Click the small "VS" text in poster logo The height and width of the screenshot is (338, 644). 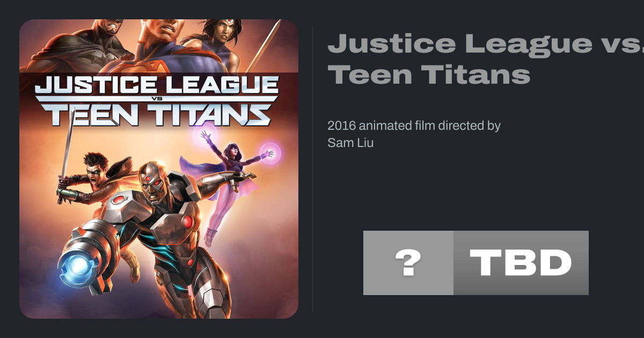point(157,100)
